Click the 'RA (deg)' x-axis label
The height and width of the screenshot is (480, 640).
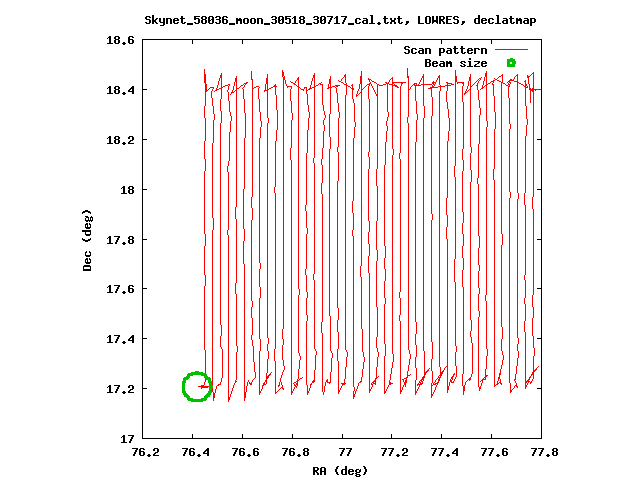[340, 471]
